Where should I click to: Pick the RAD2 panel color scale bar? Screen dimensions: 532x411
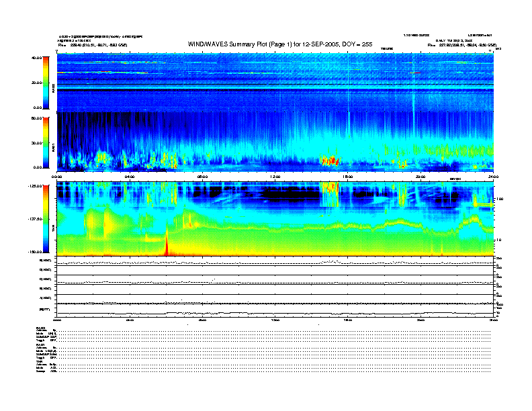click(x=46, y=83)
